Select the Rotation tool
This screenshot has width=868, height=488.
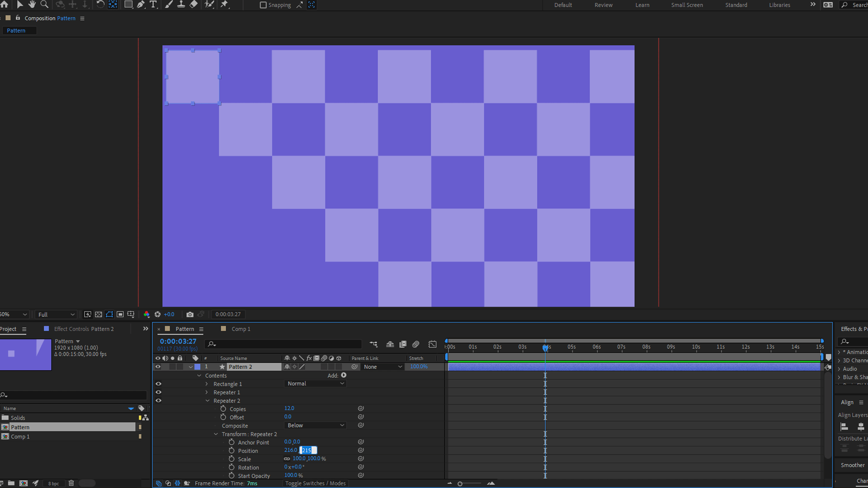tap(100, 5)
